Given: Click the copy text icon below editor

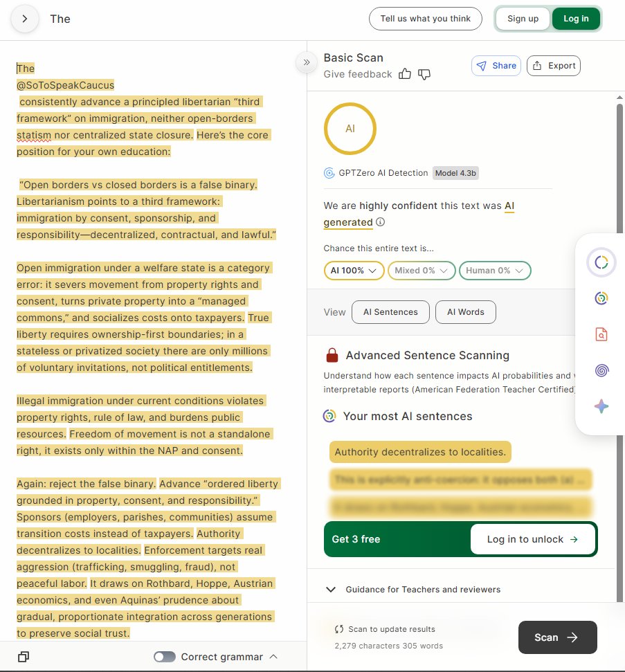Looking at the screenshot, I should coord(24,657).
